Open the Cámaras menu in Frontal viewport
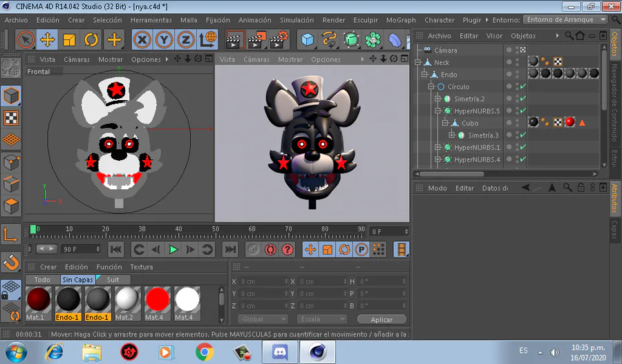 click(77, 59)
